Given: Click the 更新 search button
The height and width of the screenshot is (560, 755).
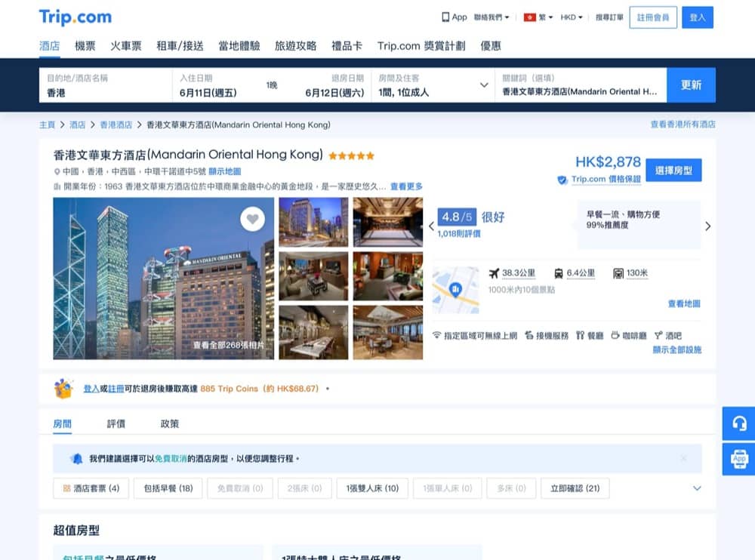Looking at the screenshot, I should 691,85.
